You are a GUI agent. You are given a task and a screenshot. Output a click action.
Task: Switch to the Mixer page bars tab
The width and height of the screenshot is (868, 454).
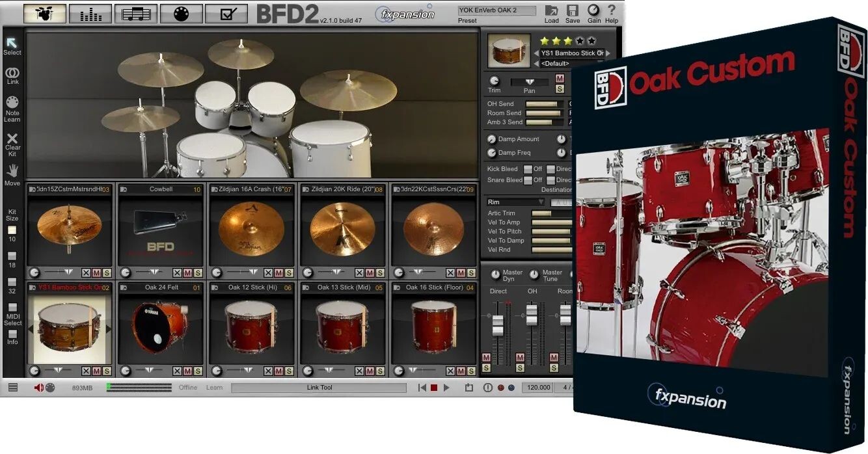pos(90,13)
